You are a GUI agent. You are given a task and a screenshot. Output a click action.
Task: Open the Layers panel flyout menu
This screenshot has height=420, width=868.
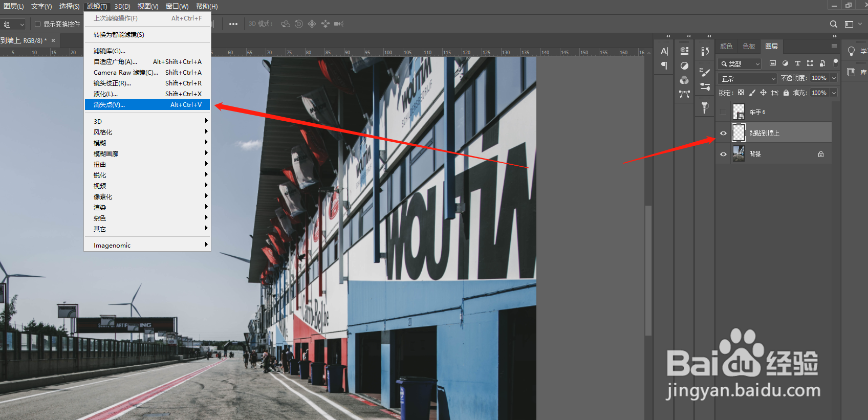834,46
